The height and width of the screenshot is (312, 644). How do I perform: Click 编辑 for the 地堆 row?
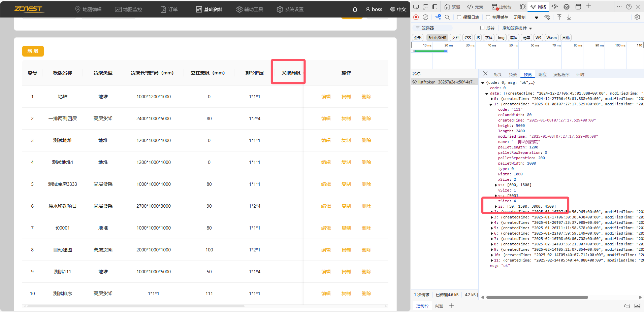(326, 97)
